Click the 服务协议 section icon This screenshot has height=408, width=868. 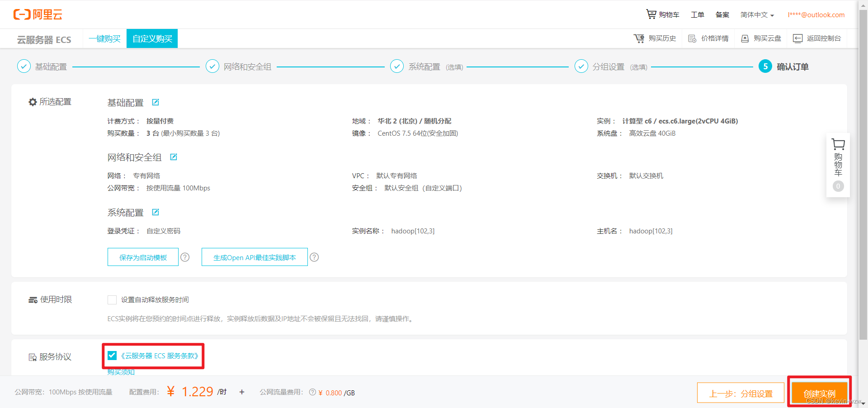[33, 357]
